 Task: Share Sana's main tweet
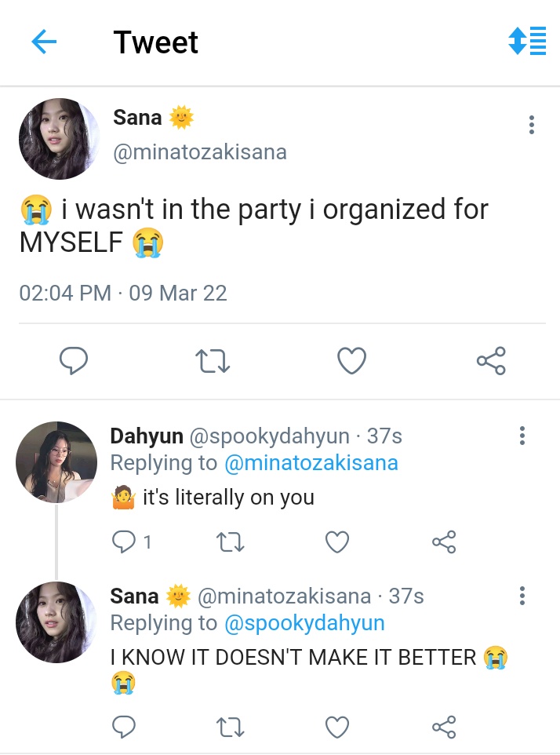tap(491, 361)
